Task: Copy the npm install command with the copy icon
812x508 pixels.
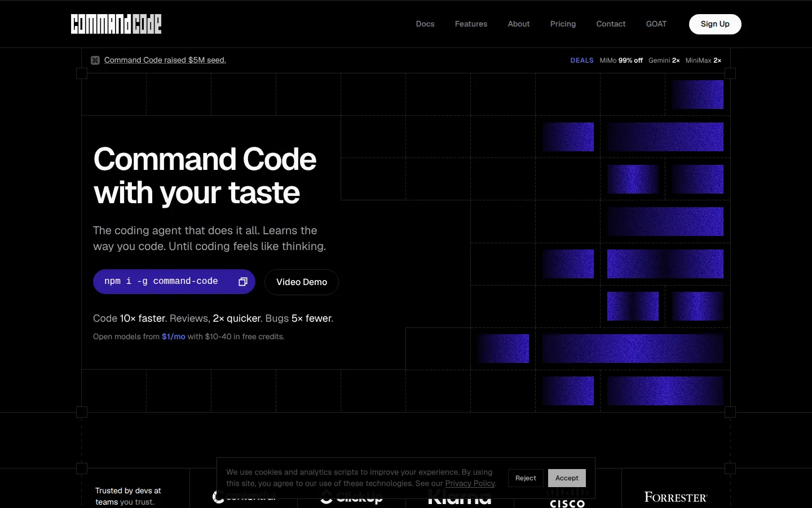Action: 243,282
